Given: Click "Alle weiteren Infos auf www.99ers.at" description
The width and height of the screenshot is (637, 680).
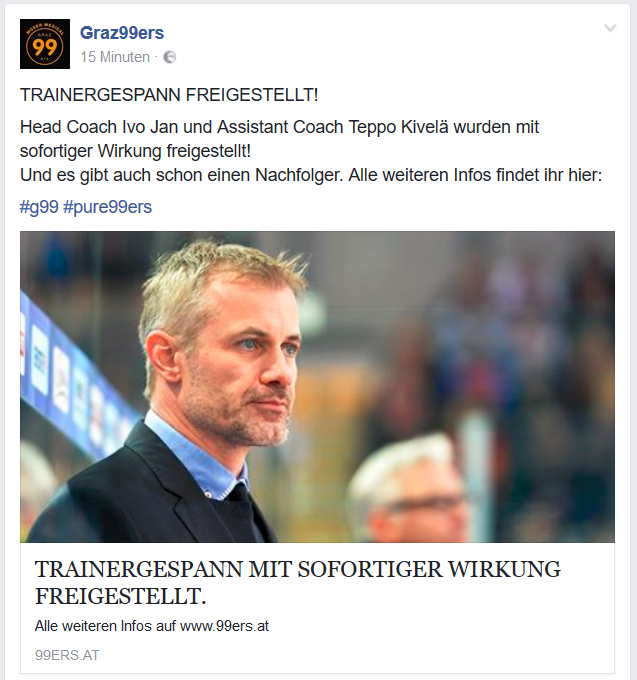Looking at the screenshot, I should 152,626.
